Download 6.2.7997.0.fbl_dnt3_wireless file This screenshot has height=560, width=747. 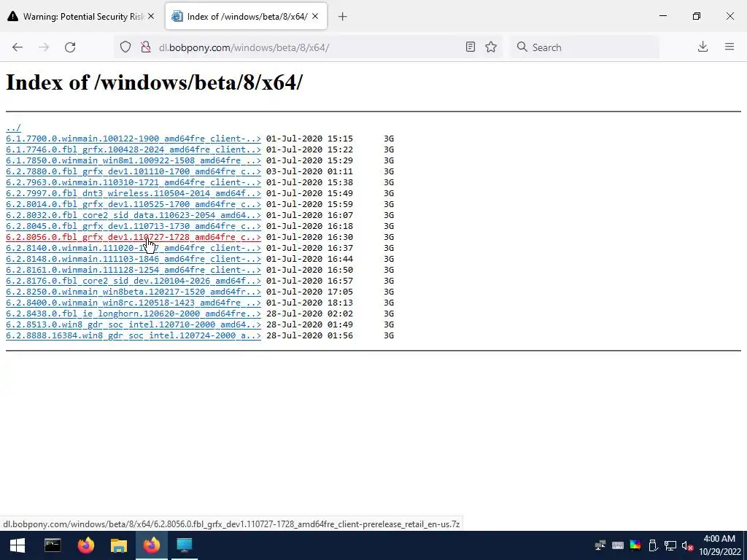133,193
